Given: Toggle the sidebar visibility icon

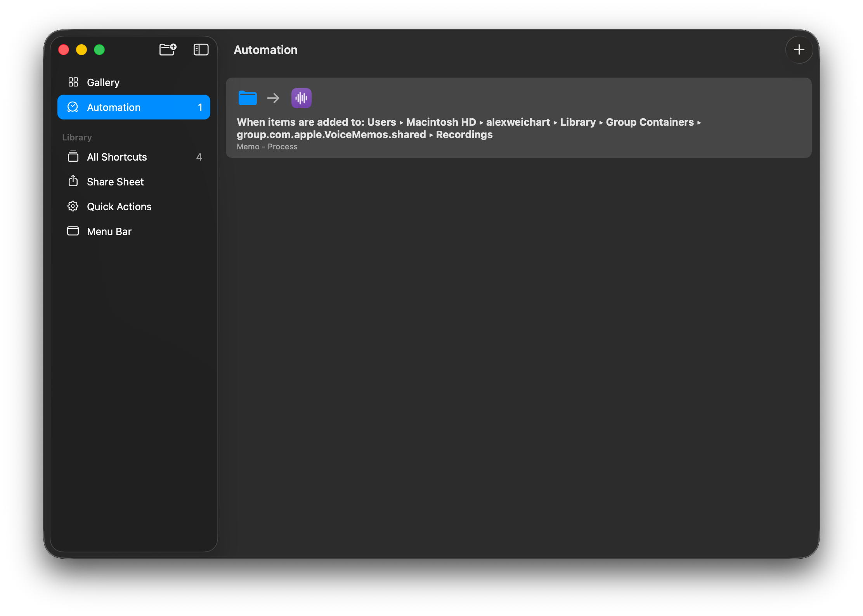Looking at the screenshot, I should (201, 50).
